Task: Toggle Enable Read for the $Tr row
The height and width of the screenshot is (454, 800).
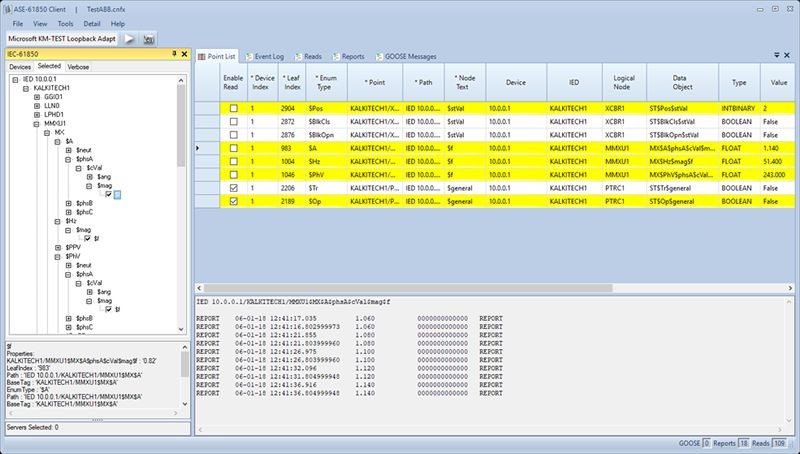Action: tap(232, 187)
